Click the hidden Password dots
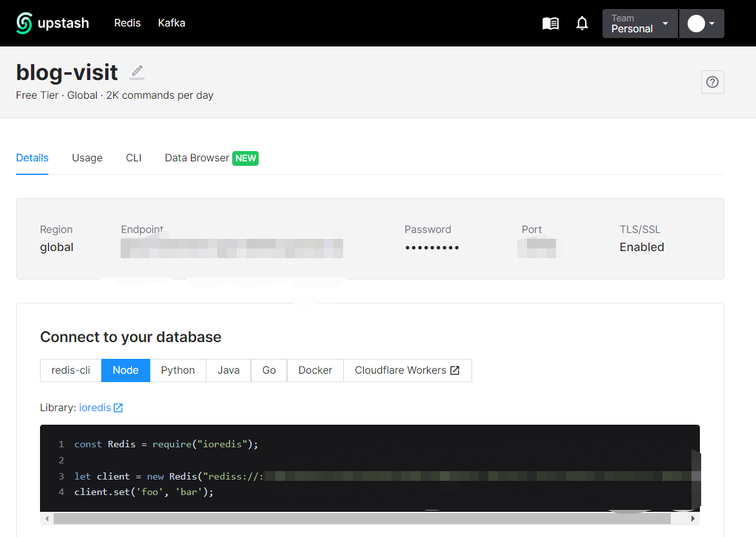Screen dimensions: 756x537 click(432, 248)
